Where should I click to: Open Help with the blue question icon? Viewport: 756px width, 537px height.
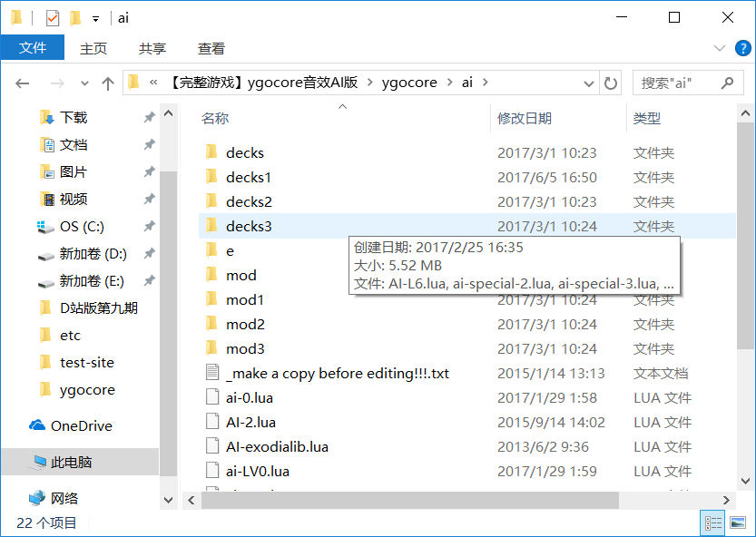742,48
